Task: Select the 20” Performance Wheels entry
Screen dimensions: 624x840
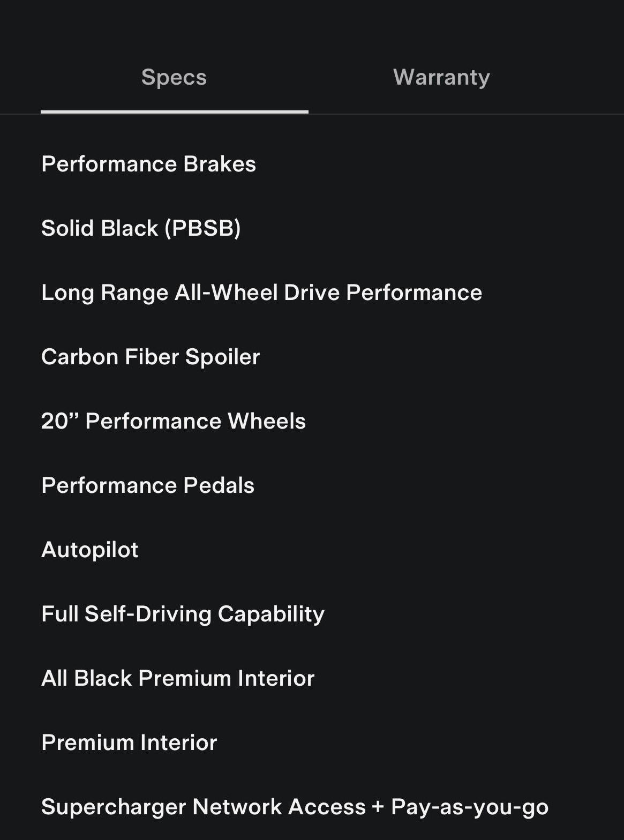Action: (x=174, y=421)
